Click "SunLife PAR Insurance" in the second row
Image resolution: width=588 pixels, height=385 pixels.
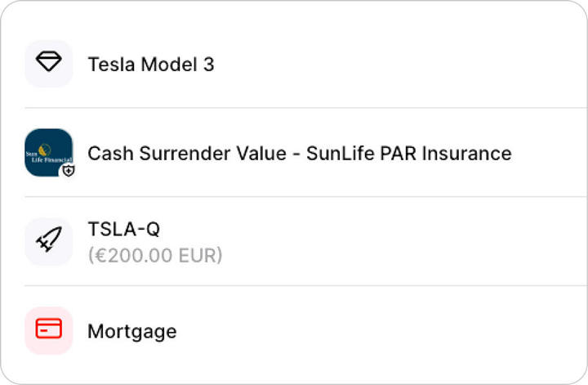click(408, 153)
